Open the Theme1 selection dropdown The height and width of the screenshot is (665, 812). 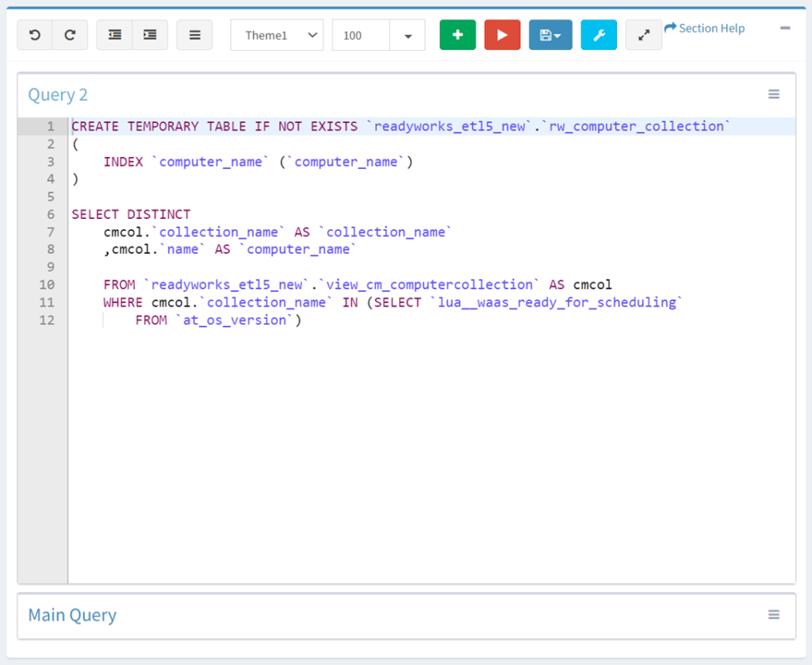tap(277, 35)
